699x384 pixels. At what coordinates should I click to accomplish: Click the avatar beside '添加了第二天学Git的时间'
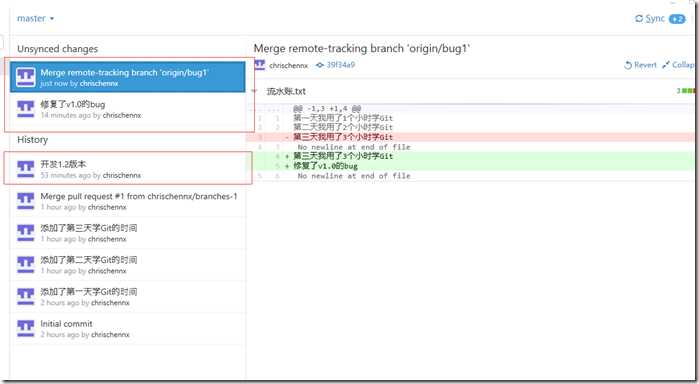25,264
